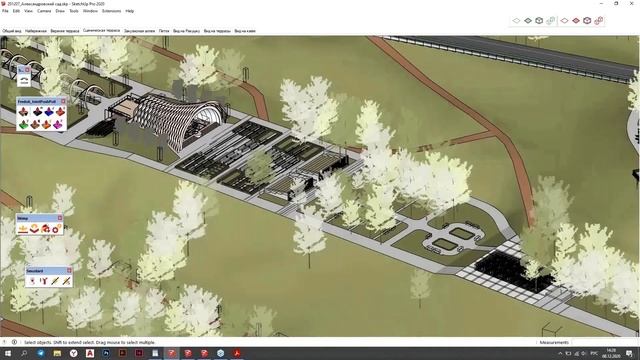Open the Вид на террасы scene tab
Screen dimensions: 640x360
(x=217, y=31)
